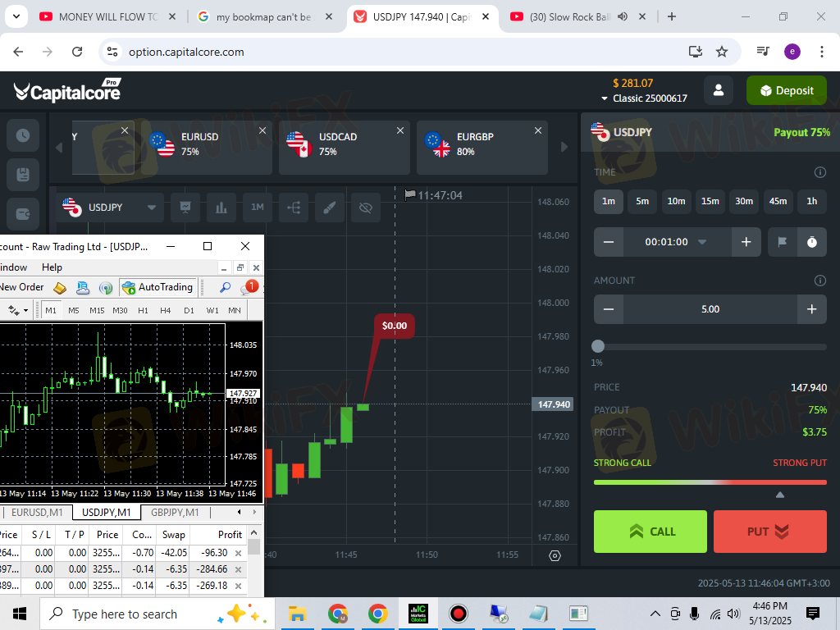
Task: Close the EURGBP asset tab
Action: point(538,130)
